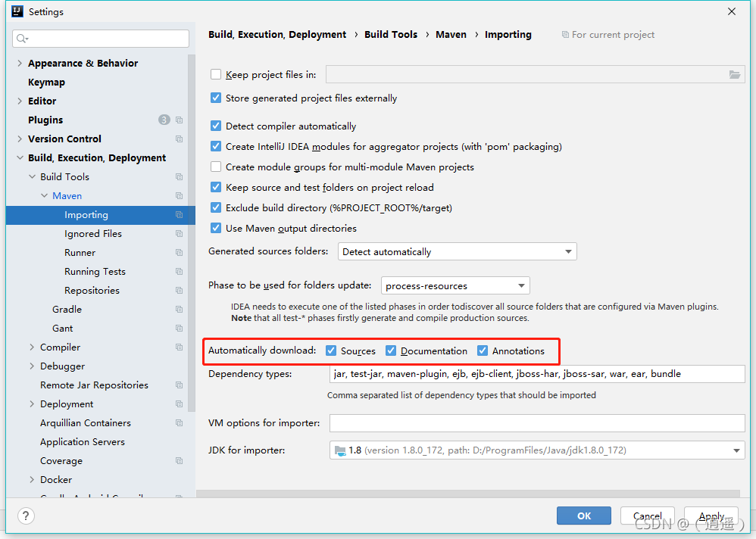Click 'Build, Execution, Deployment' in the breadcrumb

point(277,35)
